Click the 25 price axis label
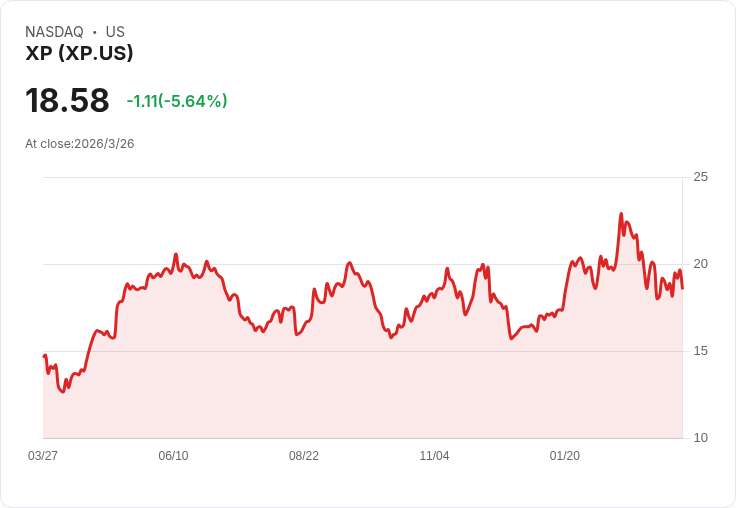Screen dimensions: 736x508 (700, 177)
